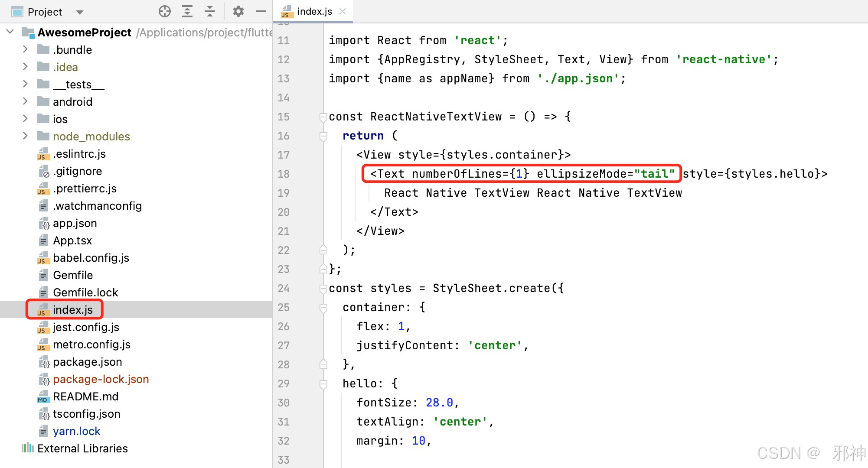This screenshot has height=468, width=868.
Task: Click the Project panel icon in header
Action: (x=17, y=12)
